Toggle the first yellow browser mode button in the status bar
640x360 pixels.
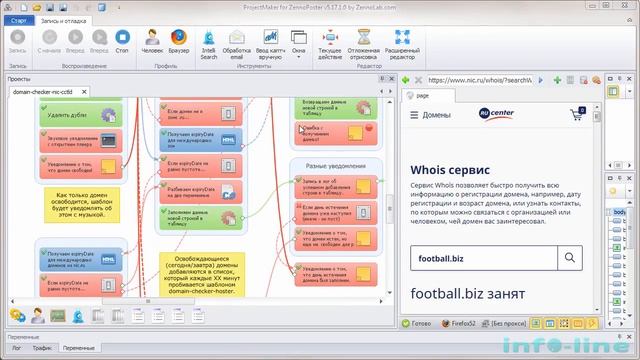click(536, 324)
